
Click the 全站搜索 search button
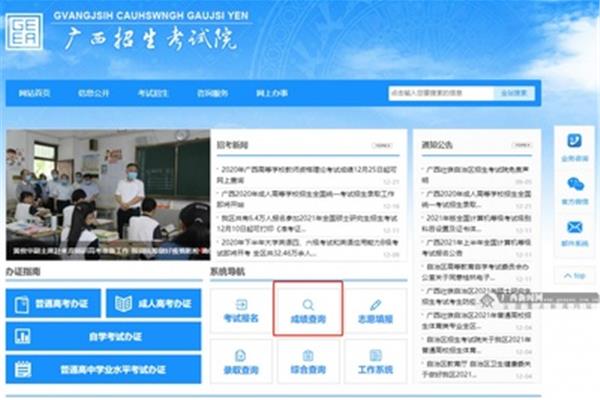coord(514,93)
